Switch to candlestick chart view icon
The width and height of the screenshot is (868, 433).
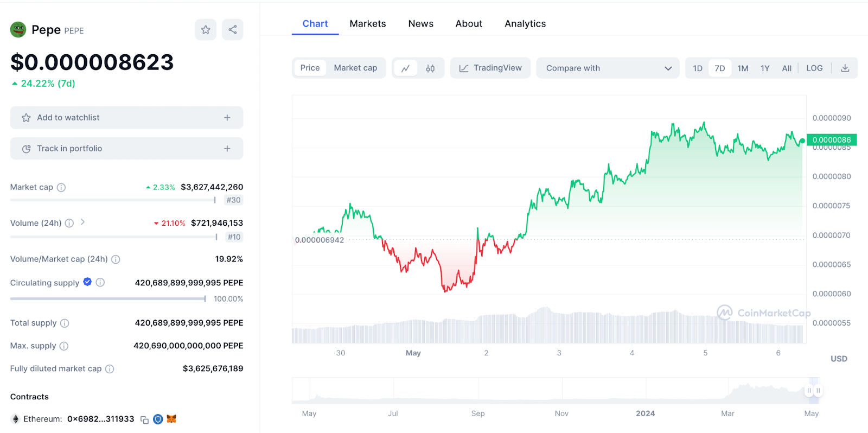click(430, 68)
